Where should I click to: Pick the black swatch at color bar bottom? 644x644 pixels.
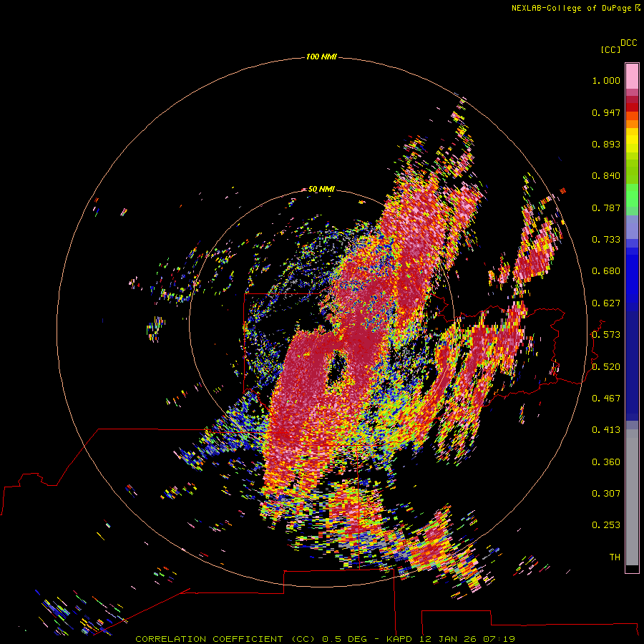(x=632, y=568)
